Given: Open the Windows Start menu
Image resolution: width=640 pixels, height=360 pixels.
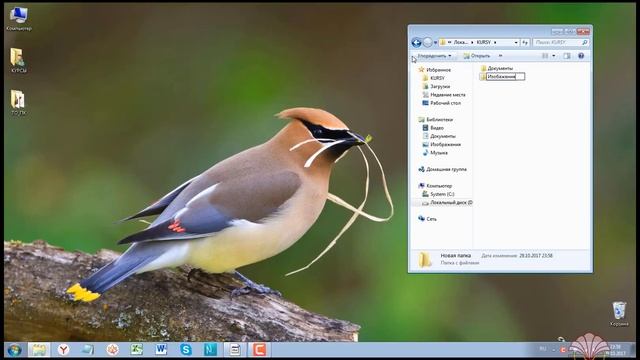Looking at the screenshot, I should [x=14, y=350].
